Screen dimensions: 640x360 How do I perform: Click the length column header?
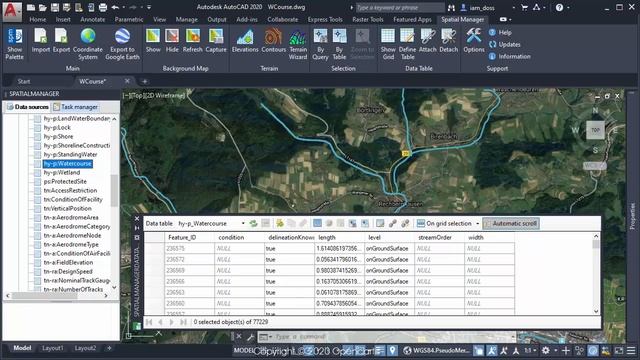(340, 237)
